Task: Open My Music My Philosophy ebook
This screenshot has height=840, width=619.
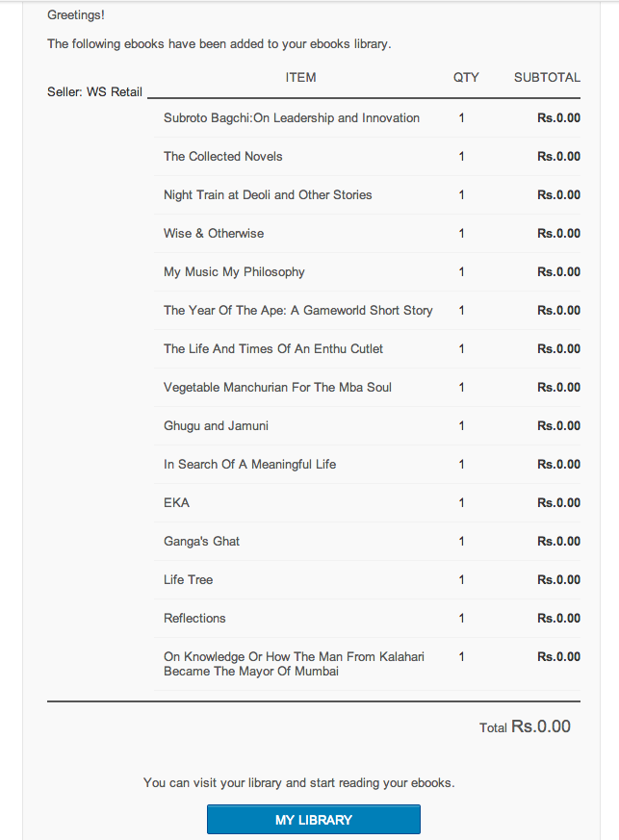Action: [234, 272]
